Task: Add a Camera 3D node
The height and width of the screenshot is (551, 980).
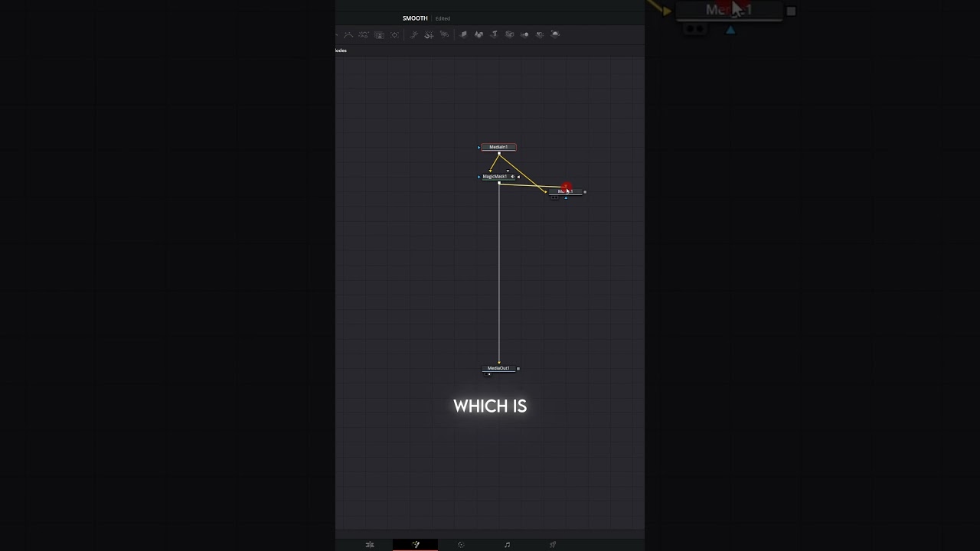Action: click(x=524, y=34)
